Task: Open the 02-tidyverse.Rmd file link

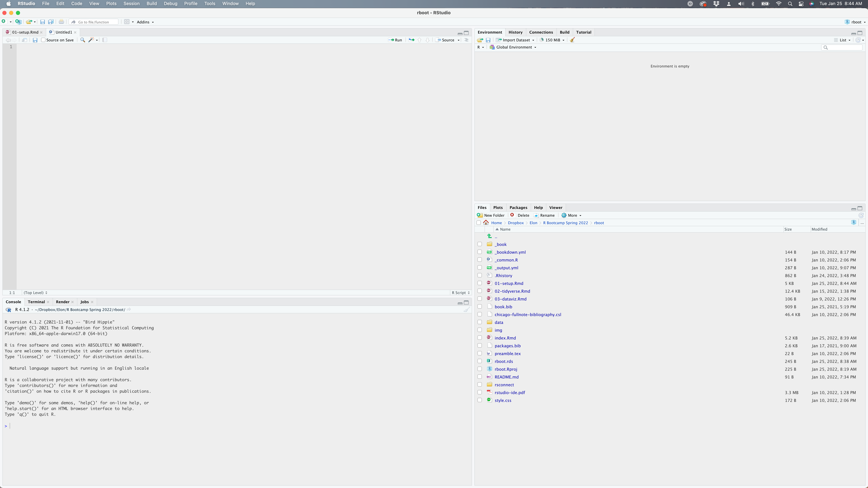Action: pos(512,291)
